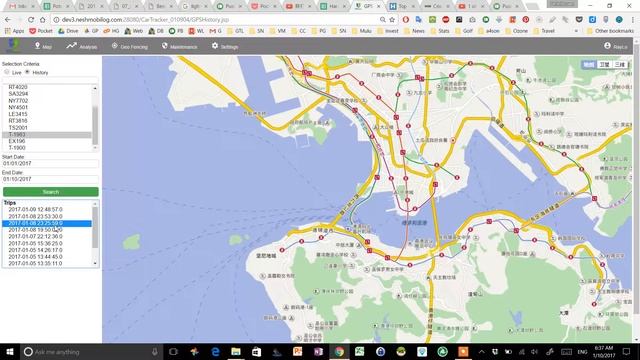The height and width of the screenshot is (360, 640).
Task: Open the Map menu in the top navigation
Action: [43, 47]
